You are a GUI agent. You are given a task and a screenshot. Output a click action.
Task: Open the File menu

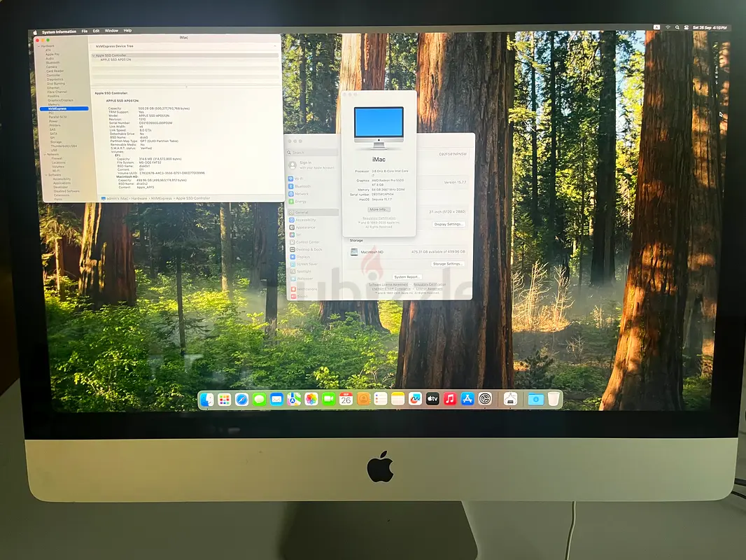tap(84, 31)
